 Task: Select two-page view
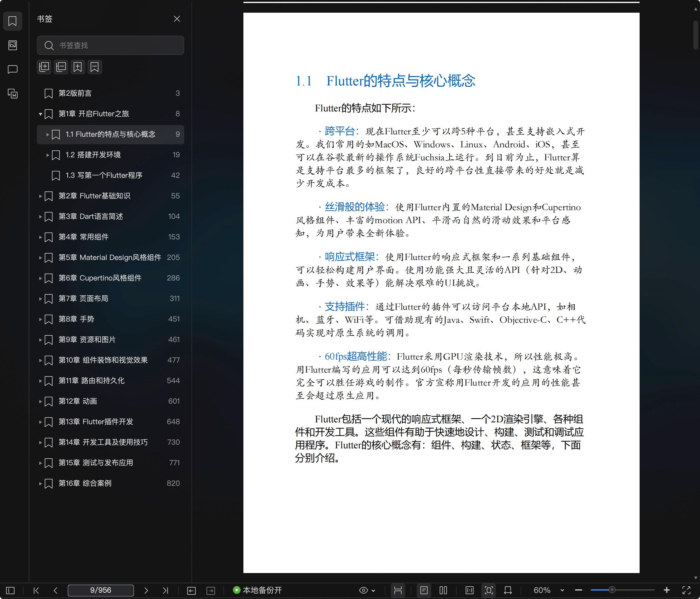(443, 590)
